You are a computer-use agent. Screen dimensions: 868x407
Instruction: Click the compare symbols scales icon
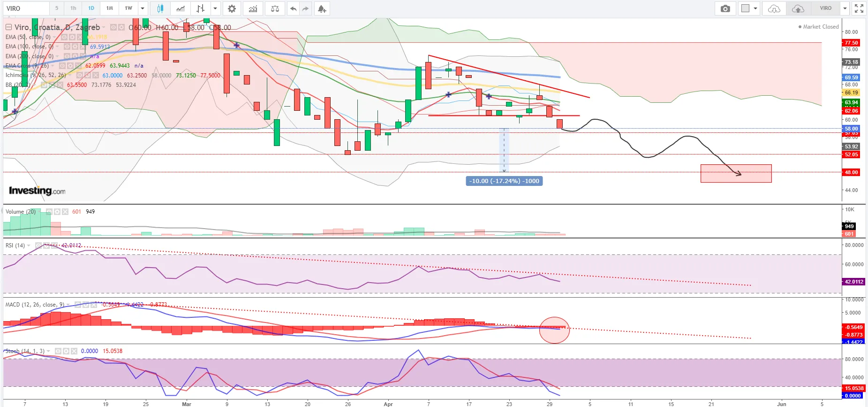275,8
